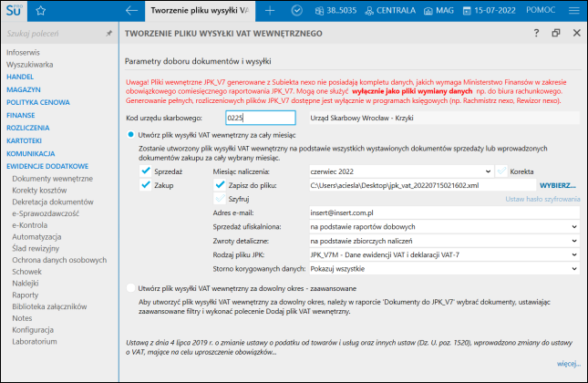Open Korekty kosztów

[x=39, y=191]
